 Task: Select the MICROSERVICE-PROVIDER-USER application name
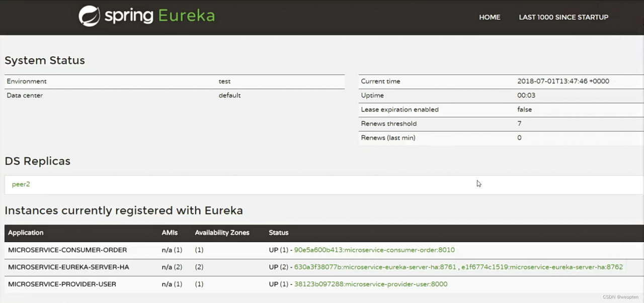click(x=62, y=284)
